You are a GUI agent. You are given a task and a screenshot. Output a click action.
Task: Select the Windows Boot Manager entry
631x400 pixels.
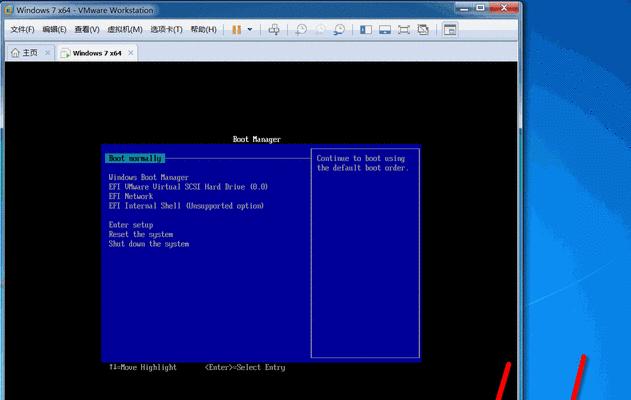coord(148,177)
